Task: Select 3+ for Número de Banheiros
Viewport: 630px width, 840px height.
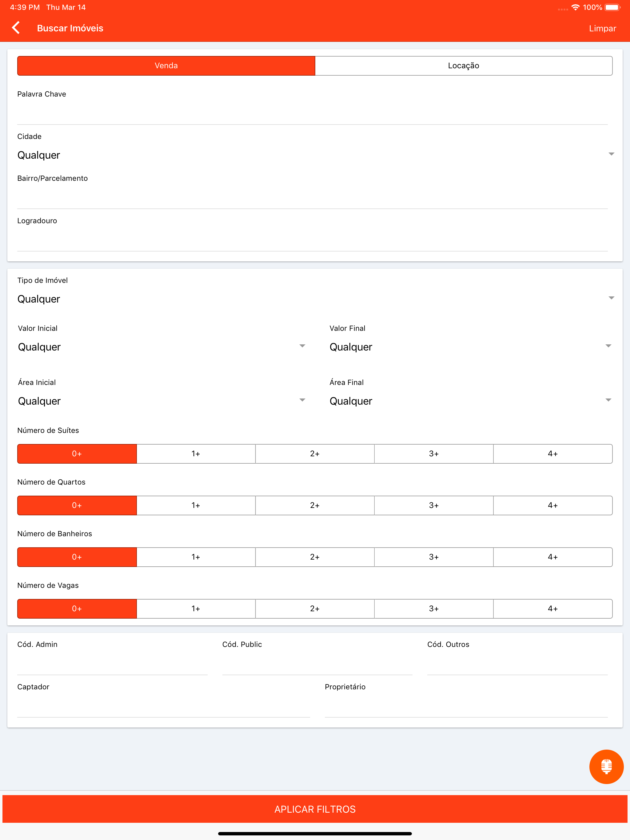Action: [433, 557]
